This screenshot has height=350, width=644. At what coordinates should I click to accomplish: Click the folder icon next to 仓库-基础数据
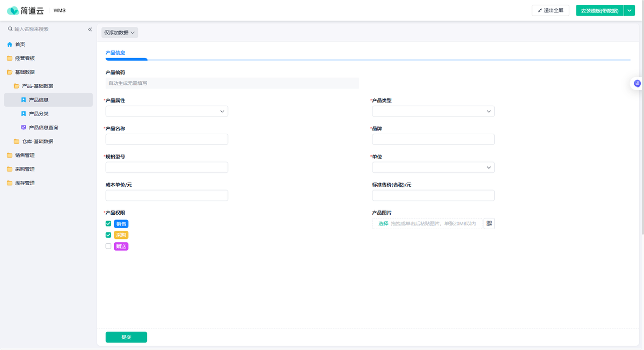point(17,142)
